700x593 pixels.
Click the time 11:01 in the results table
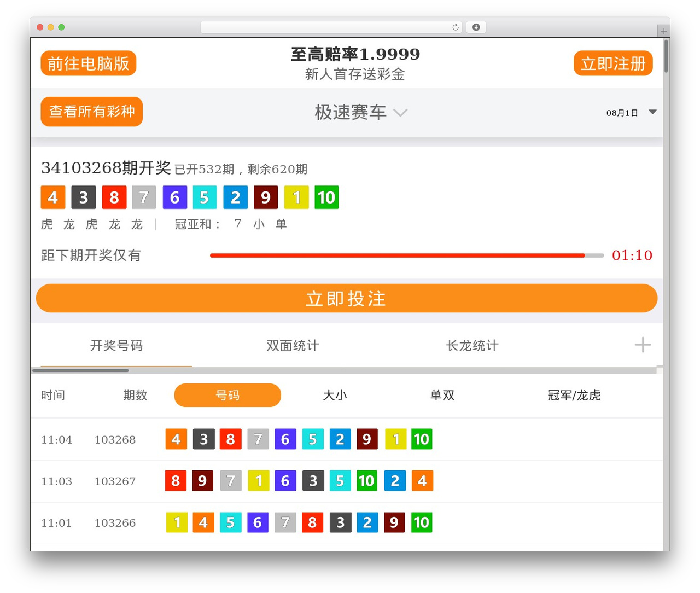coord(56,523)
